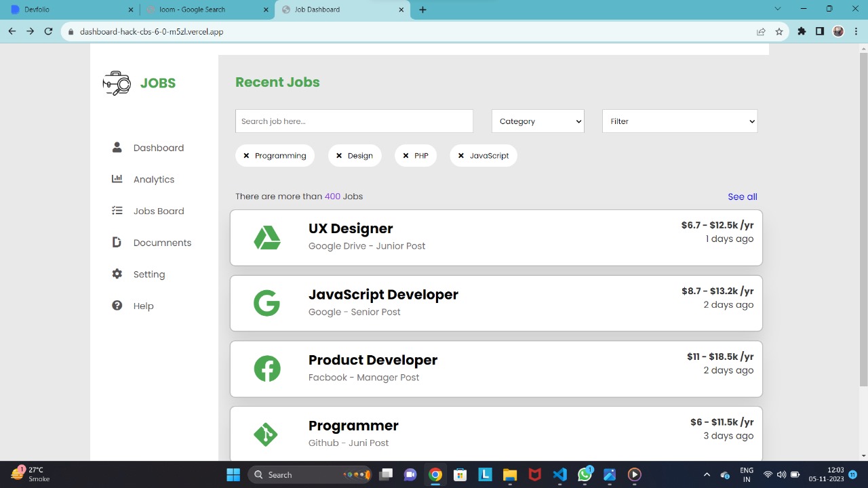Bookmark this page with the star icon
The height and width of the screenshot is (488, 868).
[779, 31]
